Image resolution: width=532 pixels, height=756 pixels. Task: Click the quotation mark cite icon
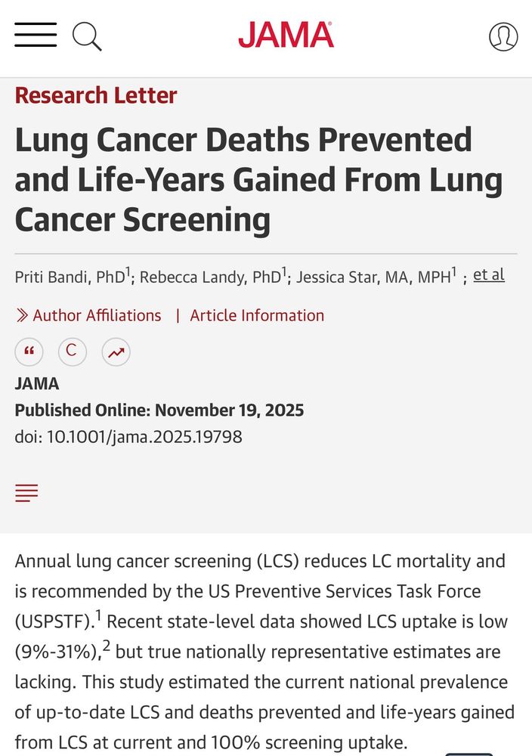[x=29, y=352]
